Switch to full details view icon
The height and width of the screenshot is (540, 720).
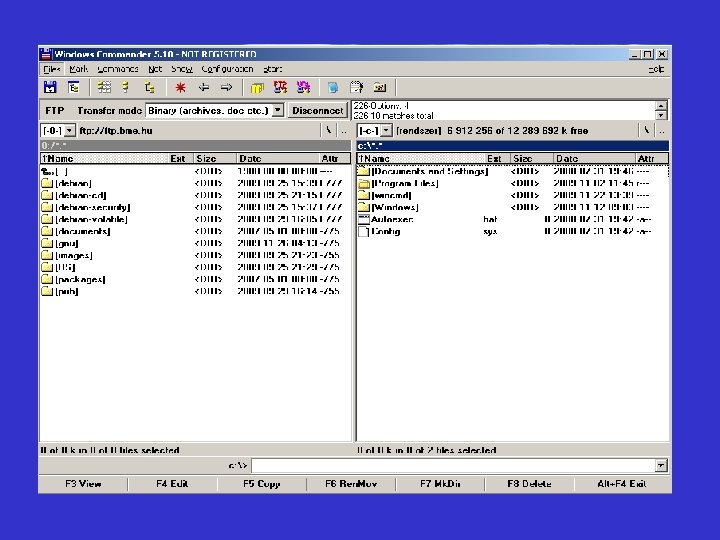tap(125, 87)
